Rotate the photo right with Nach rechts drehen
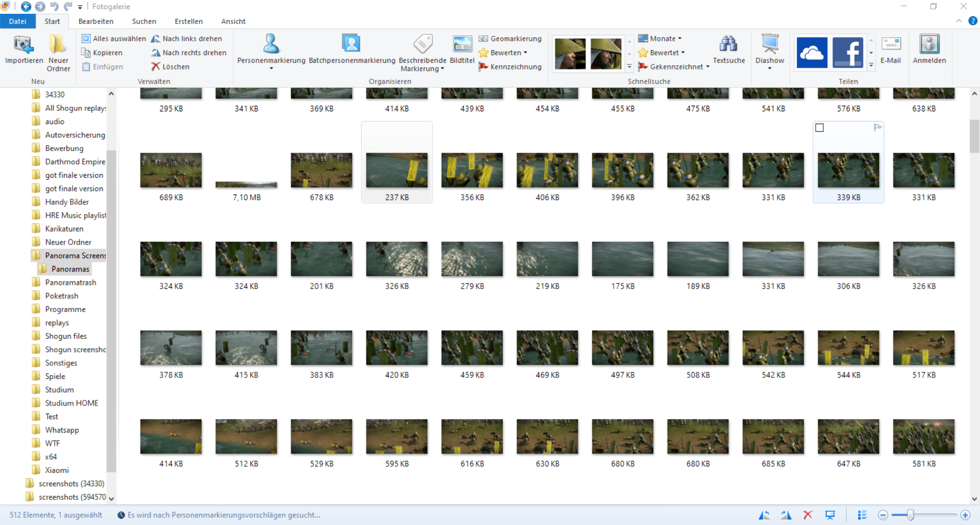 click(188, 53)
